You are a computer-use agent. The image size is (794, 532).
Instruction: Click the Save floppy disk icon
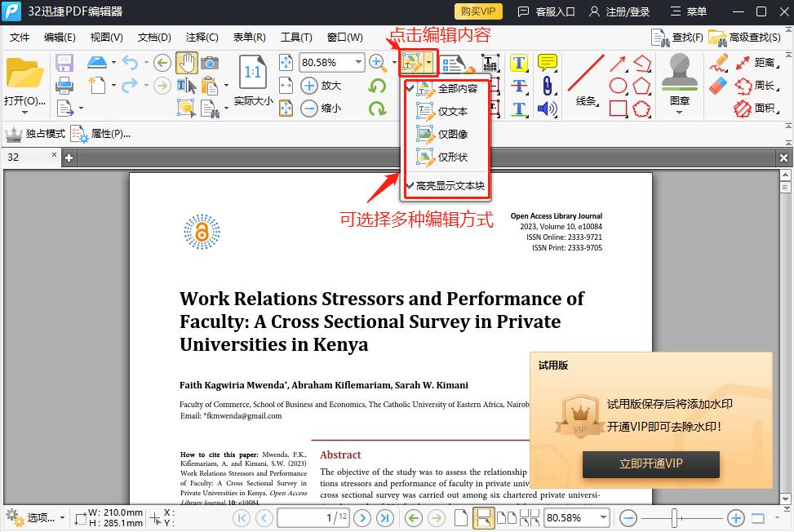64,62
